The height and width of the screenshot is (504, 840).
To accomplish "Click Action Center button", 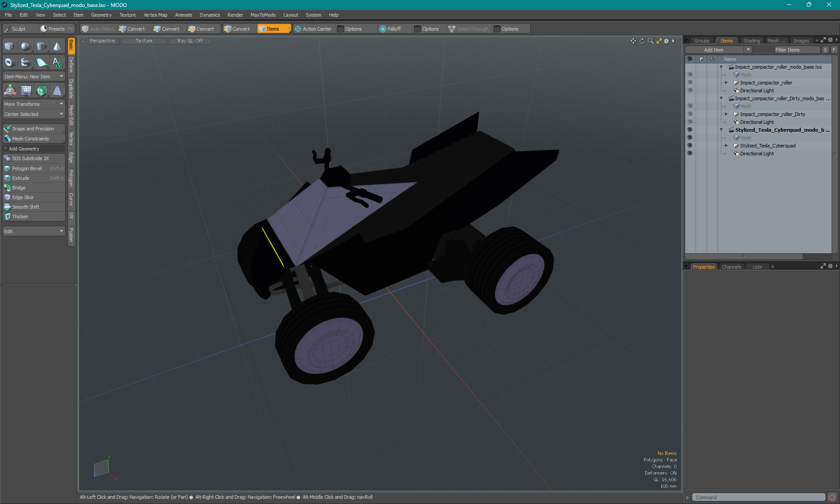I will click(x=313, y=29).
